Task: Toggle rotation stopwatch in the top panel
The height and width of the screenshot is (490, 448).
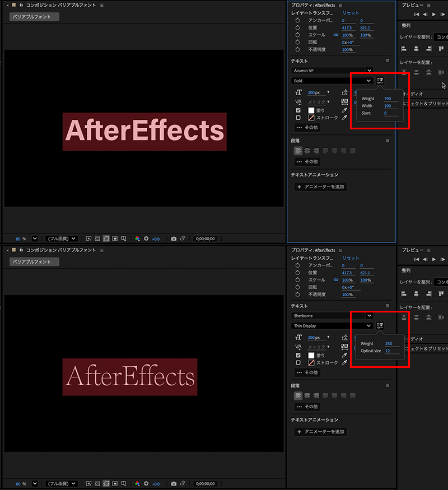Action: point(298,42)
